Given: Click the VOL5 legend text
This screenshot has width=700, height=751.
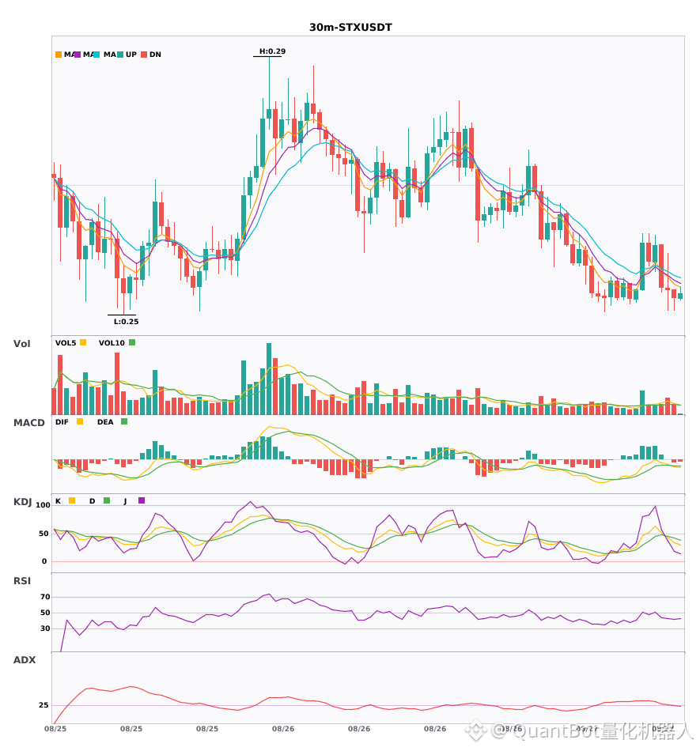Looking at the screenshot, I should (x=66, y=343).
